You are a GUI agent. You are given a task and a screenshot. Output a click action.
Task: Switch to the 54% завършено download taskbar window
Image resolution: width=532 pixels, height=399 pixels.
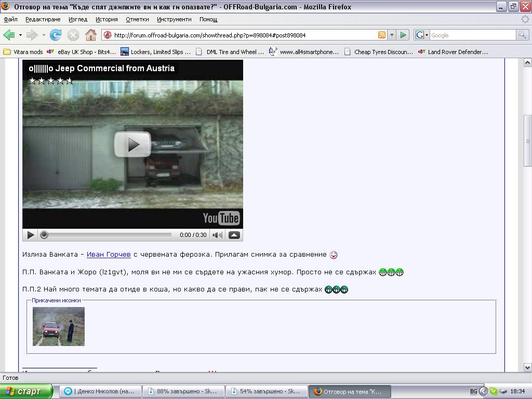coord(267,392)
